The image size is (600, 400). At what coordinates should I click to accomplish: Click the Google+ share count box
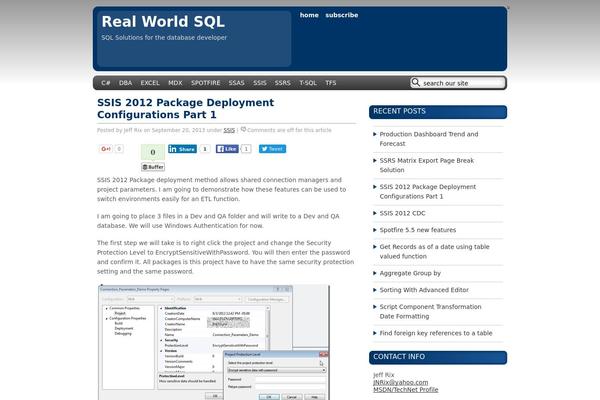coord(119,149)
